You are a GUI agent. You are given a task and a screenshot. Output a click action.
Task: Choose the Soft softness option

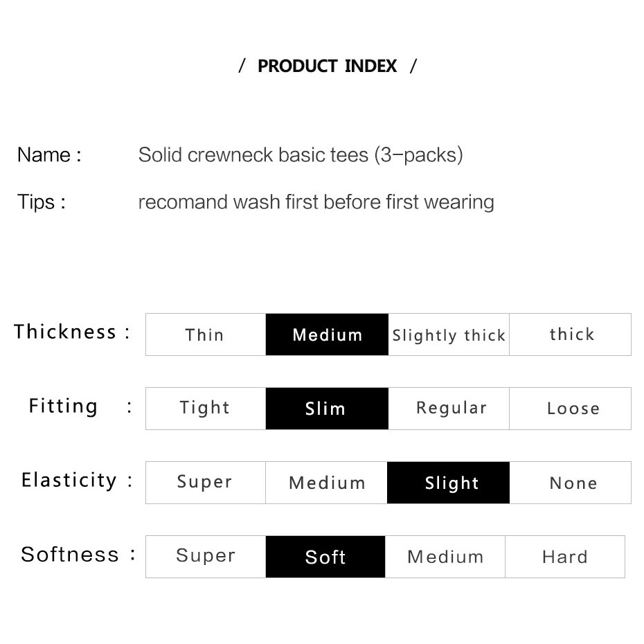coord(325,556)
